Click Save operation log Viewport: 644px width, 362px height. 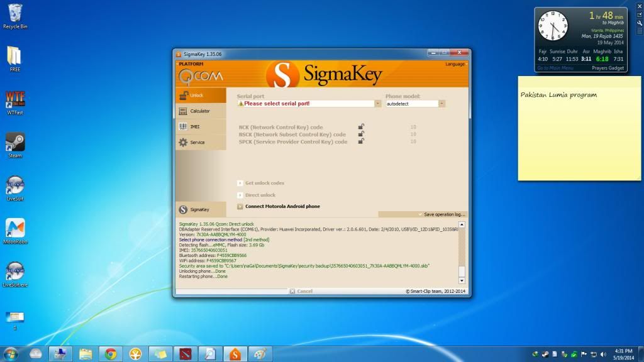coord(443,214)
